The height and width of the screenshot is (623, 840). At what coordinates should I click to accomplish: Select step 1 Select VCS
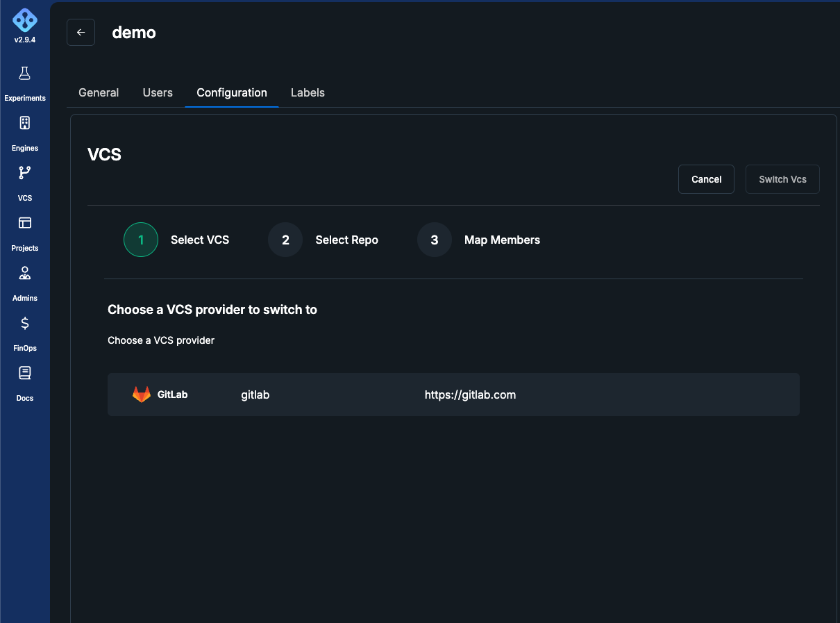pyautogui.click(x=176, y=240)
